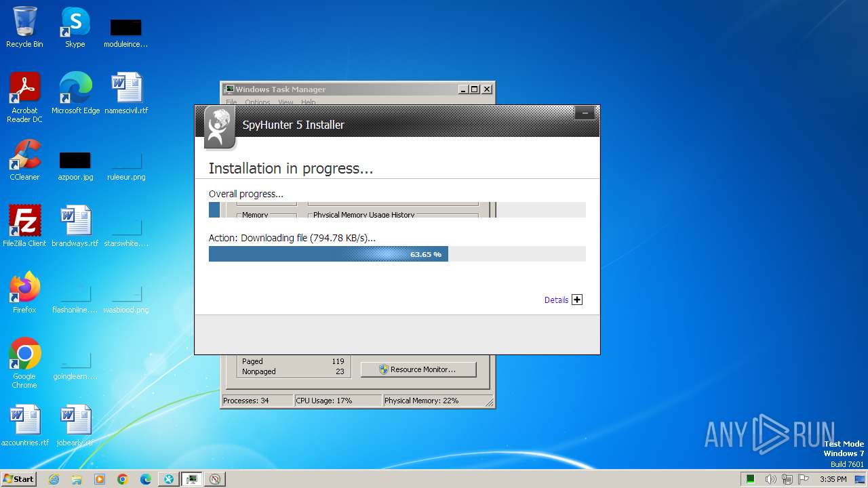Open the Recycle Bin desktop icon
868x488 pixels.
[x=24, y=27]
